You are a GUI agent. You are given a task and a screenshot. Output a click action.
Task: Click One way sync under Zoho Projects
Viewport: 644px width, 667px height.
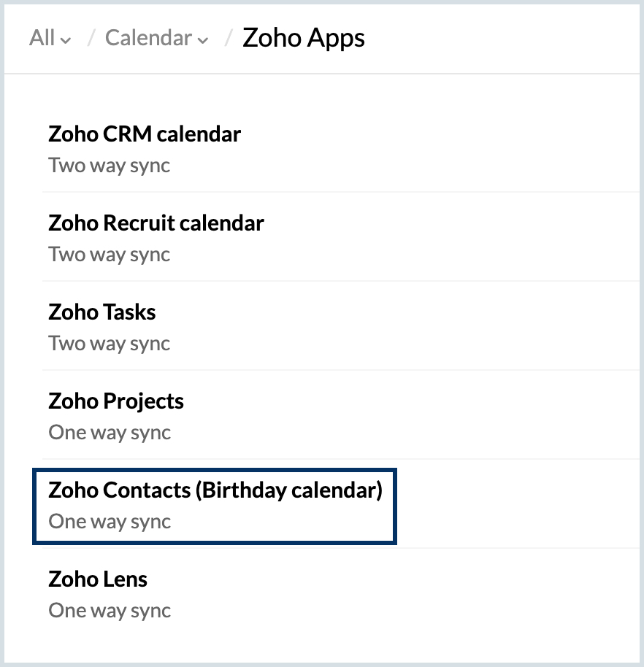point(110,433)
